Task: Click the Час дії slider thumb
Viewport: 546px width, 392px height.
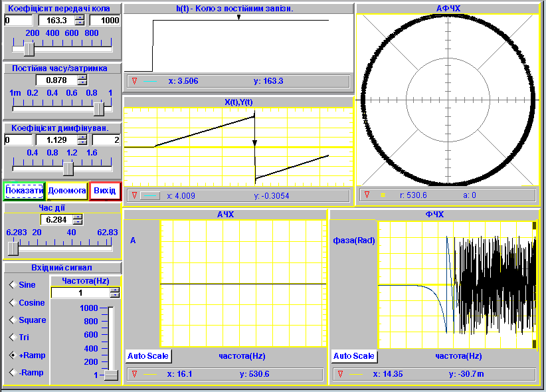Action: click(x=13, y=248)
